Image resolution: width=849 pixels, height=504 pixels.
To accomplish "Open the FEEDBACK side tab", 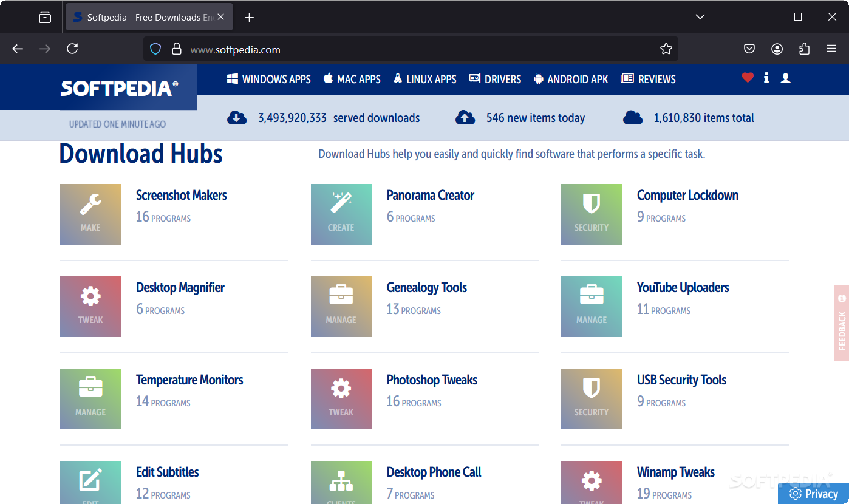I will click(842, 323).
